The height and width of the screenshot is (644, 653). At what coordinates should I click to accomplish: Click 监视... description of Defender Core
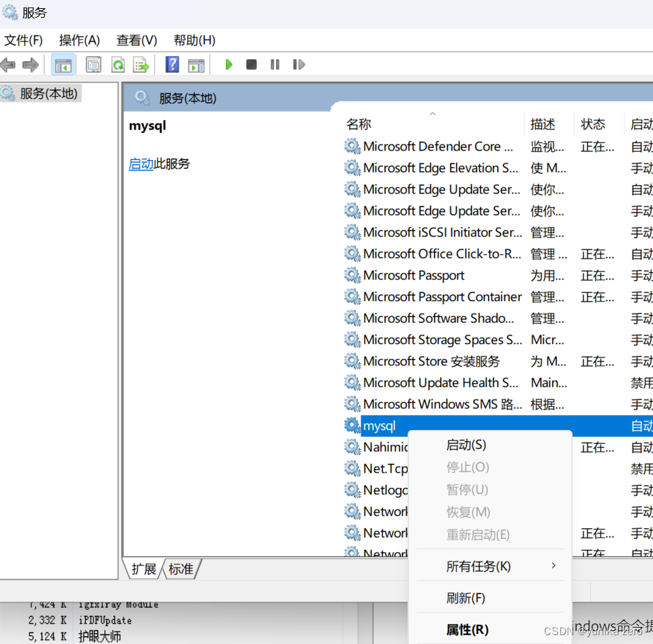[547, 147]
